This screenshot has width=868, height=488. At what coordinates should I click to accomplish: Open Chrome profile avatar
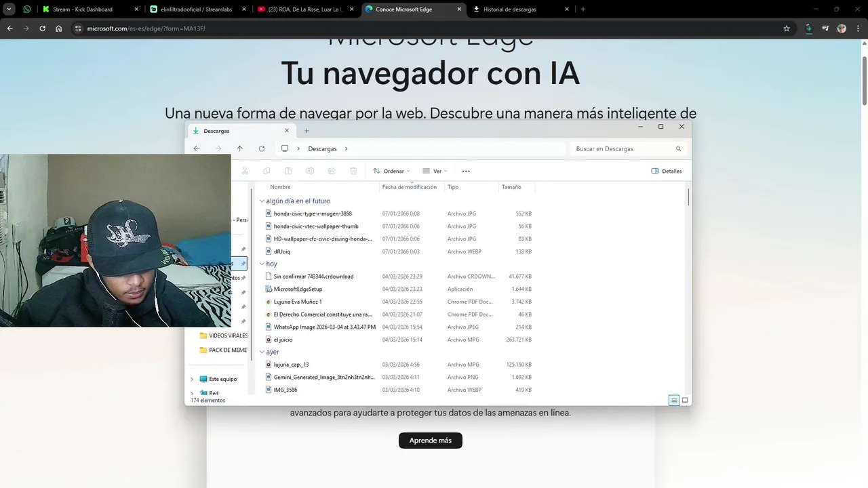pyautogui.click(x=842, y=28)
